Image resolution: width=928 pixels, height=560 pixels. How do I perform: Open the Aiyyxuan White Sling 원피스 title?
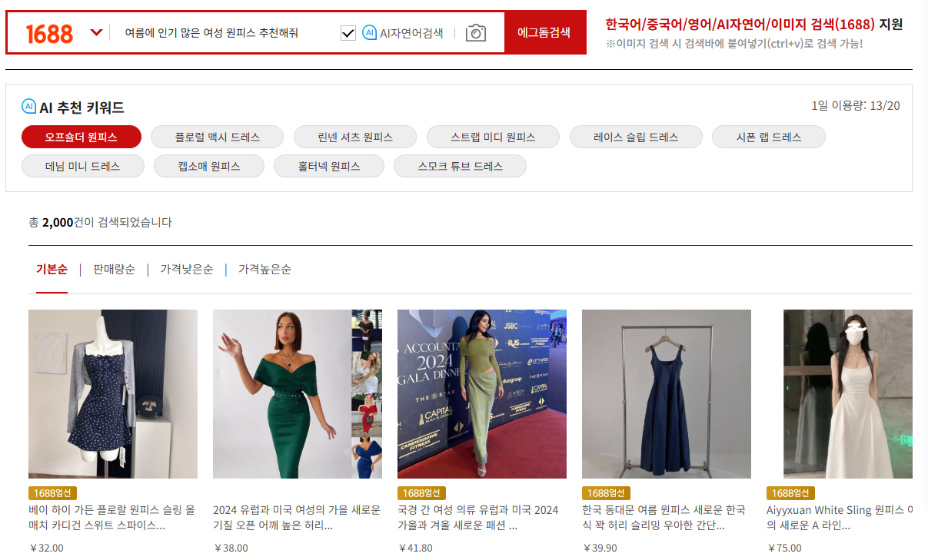point(840,518)
